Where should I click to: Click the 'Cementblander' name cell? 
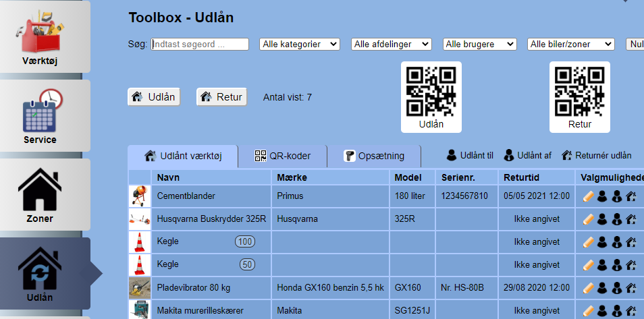pyautogui.click(x=211, y=196)
